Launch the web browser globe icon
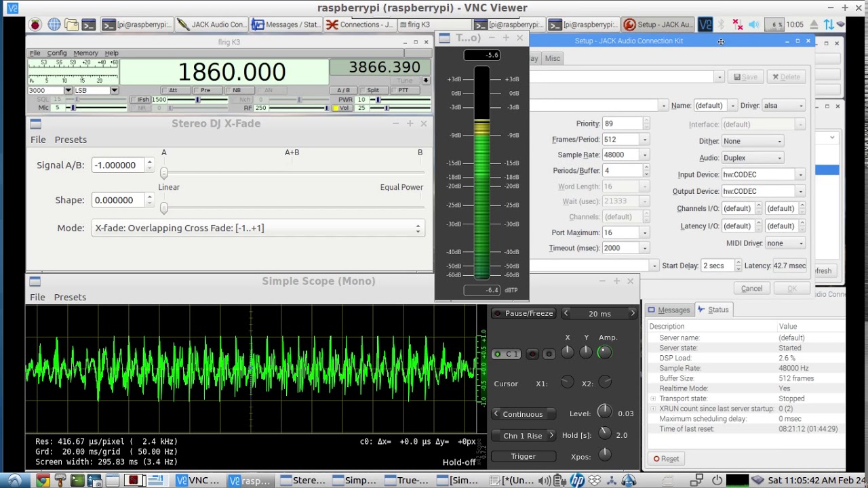 point(54,24)
